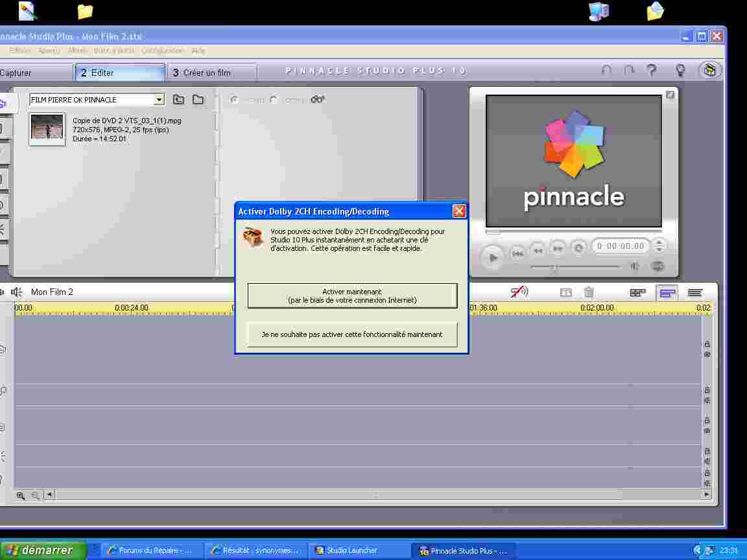Switch to Résultat : synonymes taskbar window
747x560 pixels.
click(x=256, y=550)
